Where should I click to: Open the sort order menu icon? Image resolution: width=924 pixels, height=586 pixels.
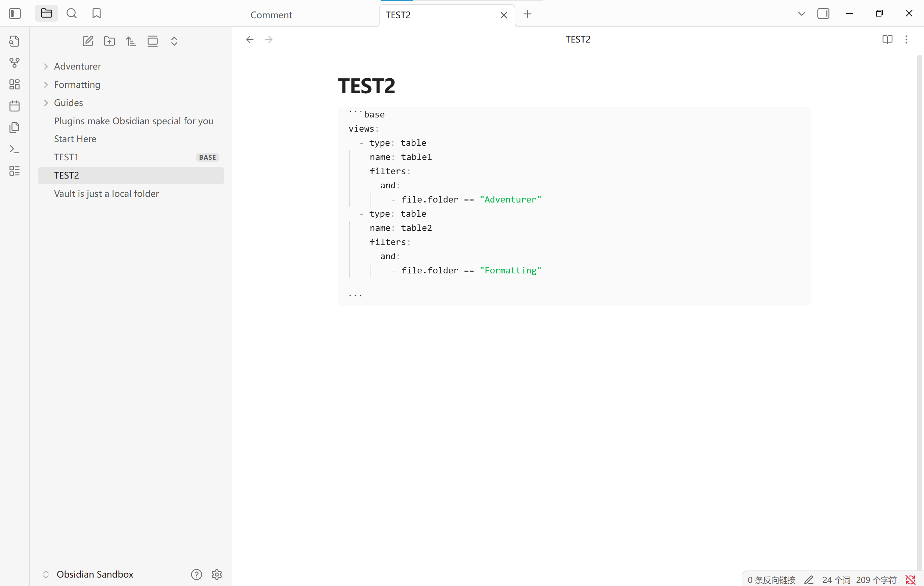tap(131, 41)
